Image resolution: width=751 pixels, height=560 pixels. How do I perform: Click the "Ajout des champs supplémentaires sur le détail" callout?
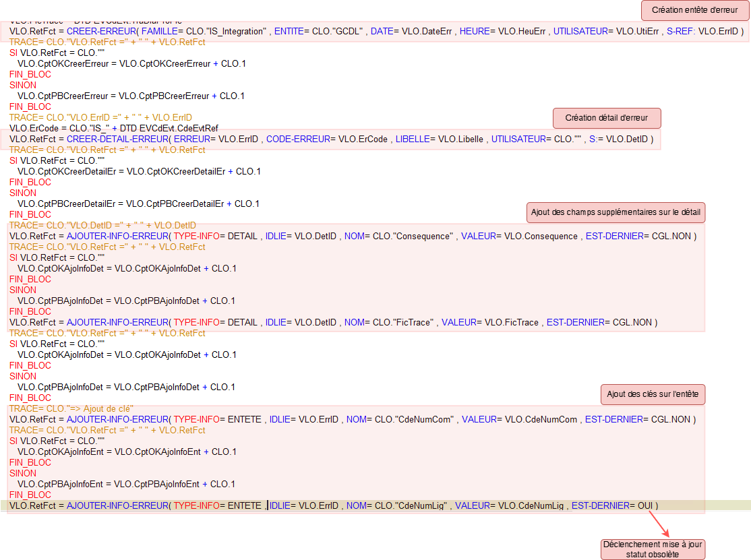[615, 212]
